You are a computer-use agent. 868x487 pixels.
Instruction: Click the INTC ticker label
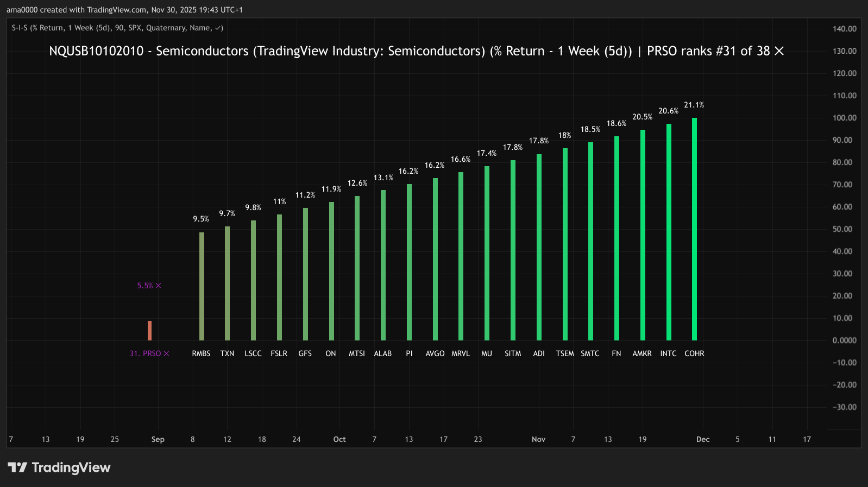[x=669, y=353]
